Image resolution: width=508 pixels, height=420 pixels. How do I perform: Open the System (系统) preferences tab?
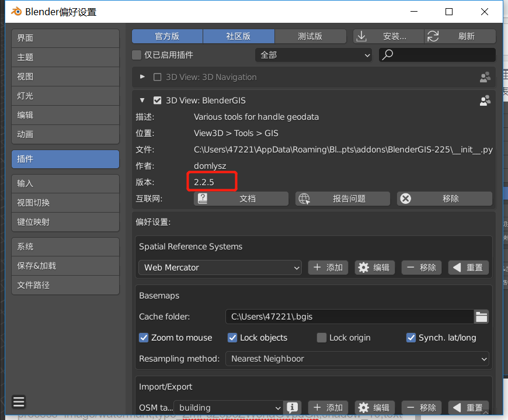[65, 247]
